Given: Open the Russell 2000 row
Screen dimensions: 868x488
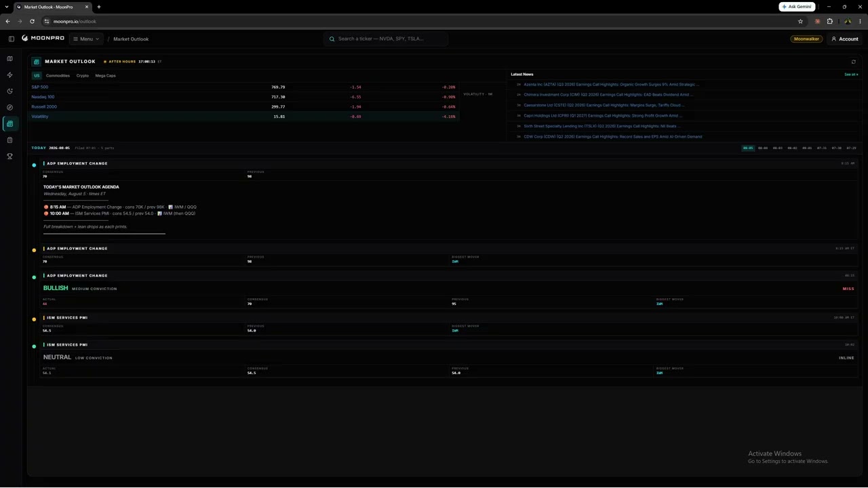Looking at the screenshot, I should click(x=244, y=106).
